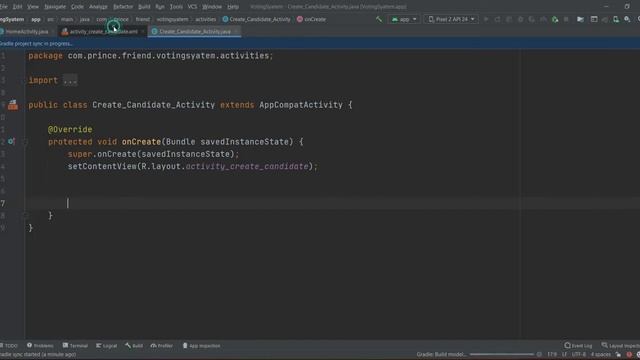The width and height of the screenshot is (640, 360).
Task: Open the Refactor menu
Action: point(123,7)
